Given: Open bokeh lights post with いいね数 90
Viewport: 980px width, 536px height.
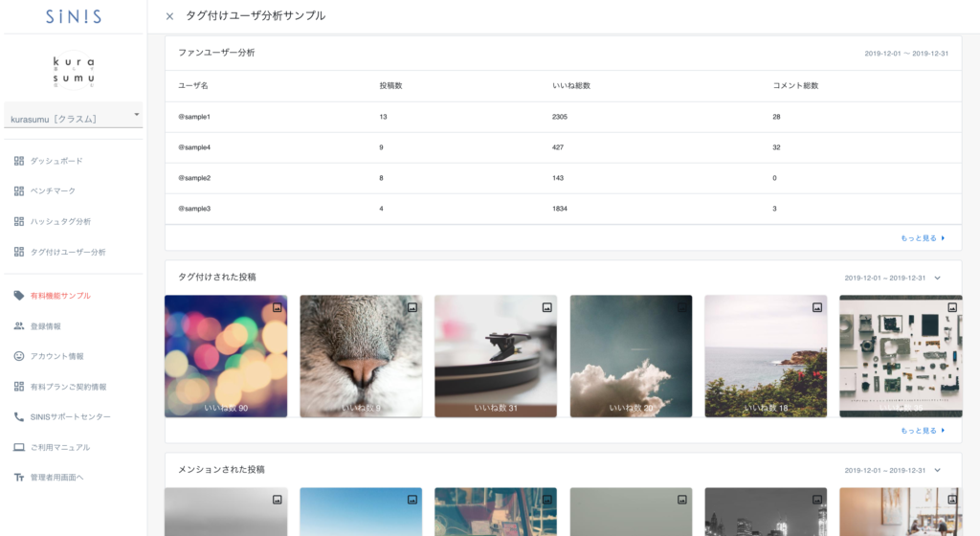Looking at the screenshot, I should tap(226, 356).
